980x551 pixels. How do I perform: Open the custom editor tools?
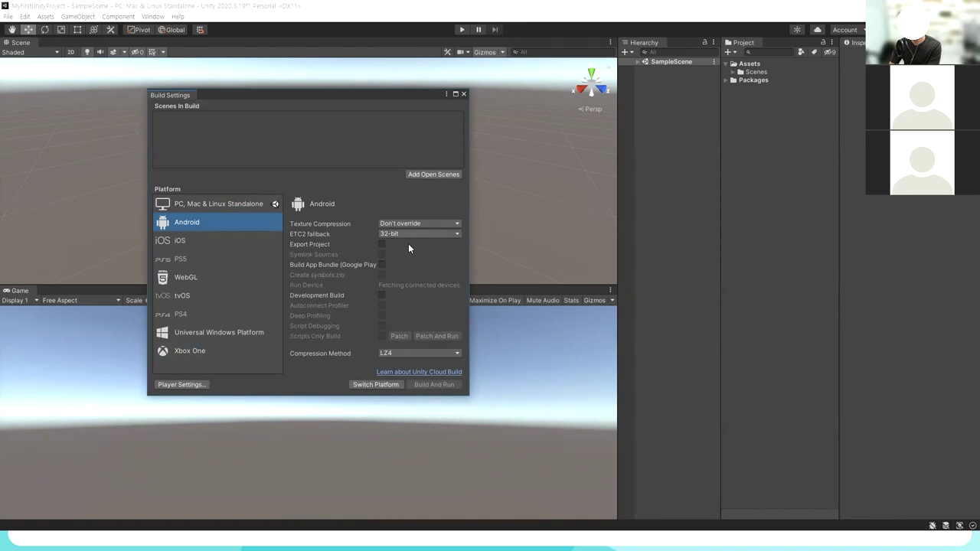click(110, 30)
